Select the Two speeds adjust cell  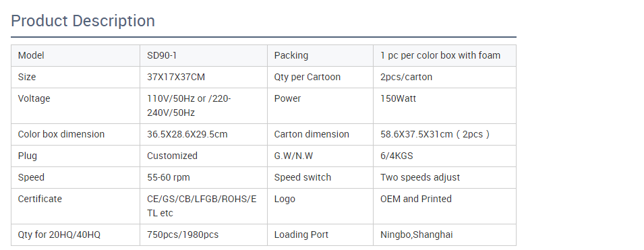click(x=444, y=177)
